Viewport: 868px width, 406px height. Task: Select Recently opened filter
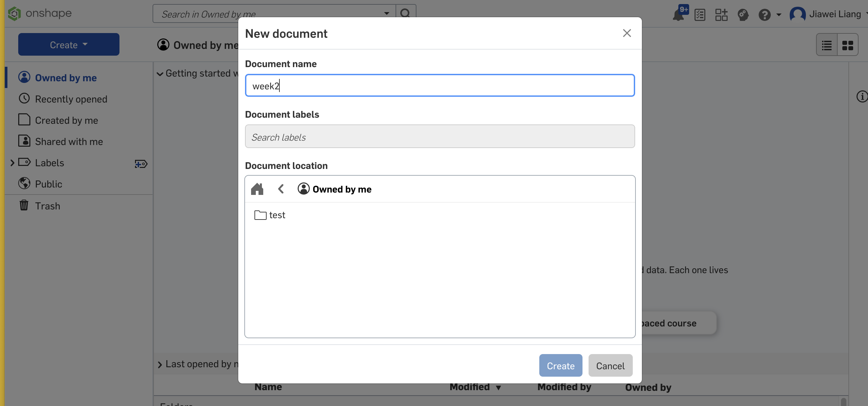[x=71, y=99]
